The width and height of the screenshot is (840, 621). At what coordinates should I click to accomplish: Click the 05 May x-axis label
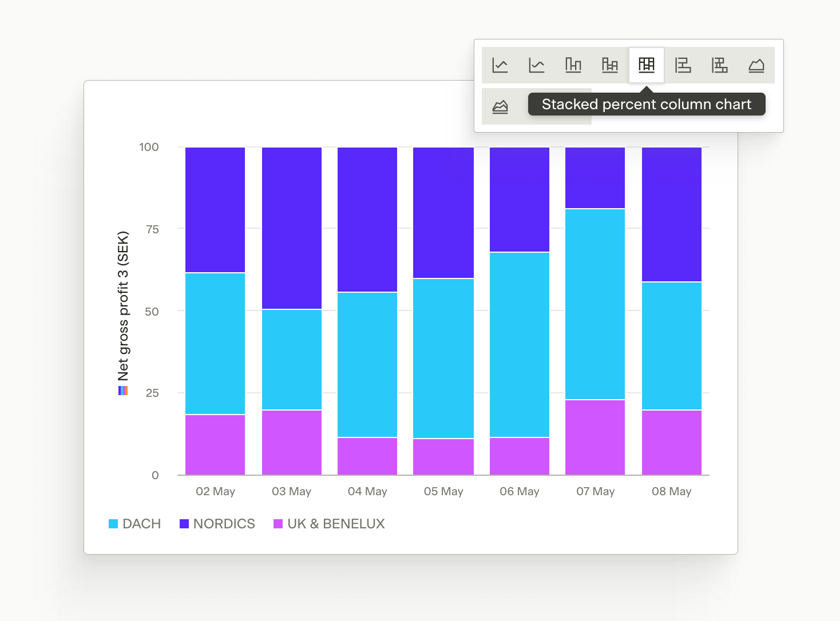click(x=443, y=492)
